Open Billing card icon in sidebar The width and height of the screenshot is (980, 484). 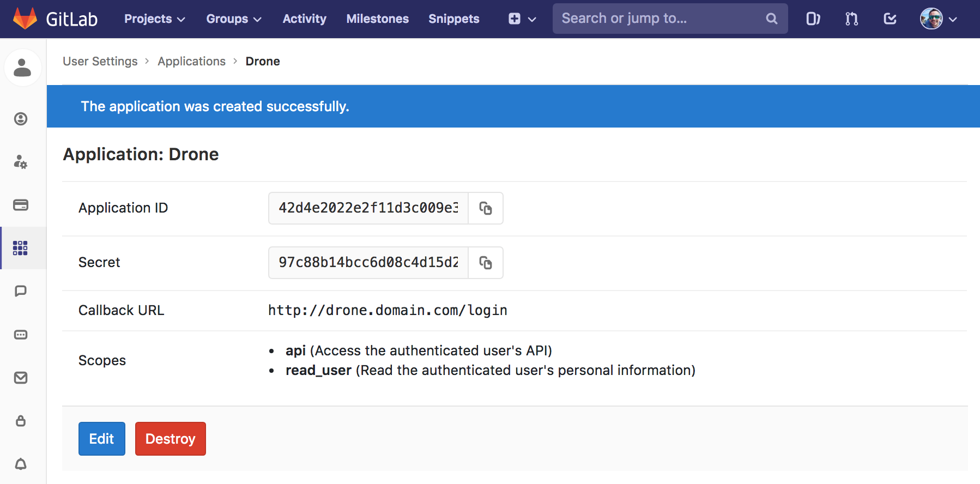[x=21, y=205]
